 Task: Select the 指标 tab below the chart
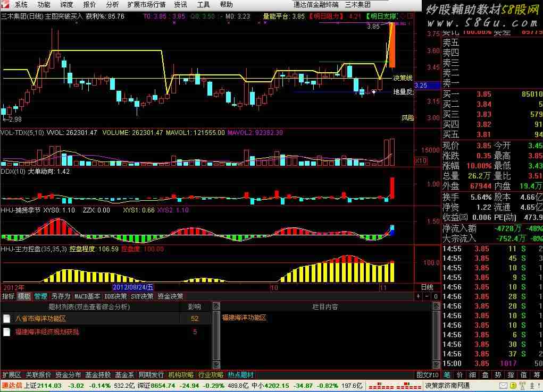pyautogui.click(x=8, y=296)
